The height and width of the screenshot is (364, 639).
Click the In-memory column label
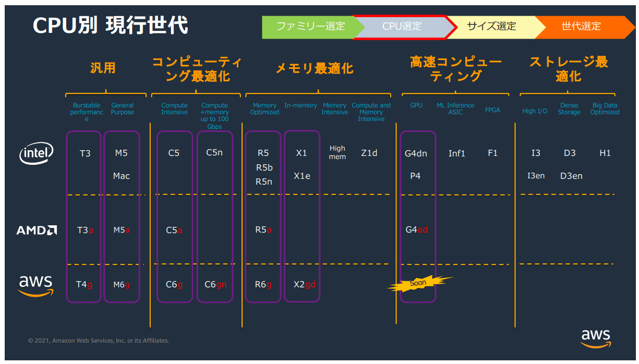(x=300, y=105)
